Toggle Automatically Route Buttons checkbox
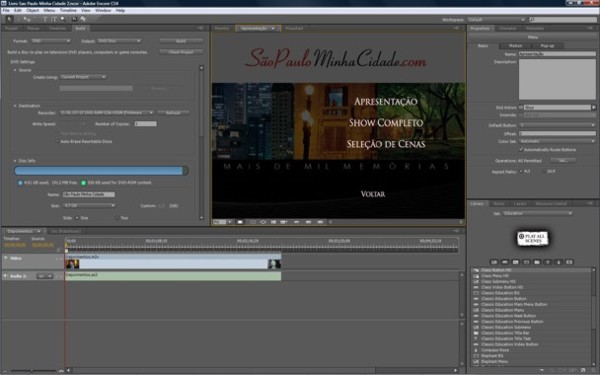This screenshot has width=600, height=375. click(x=521, y=150)
